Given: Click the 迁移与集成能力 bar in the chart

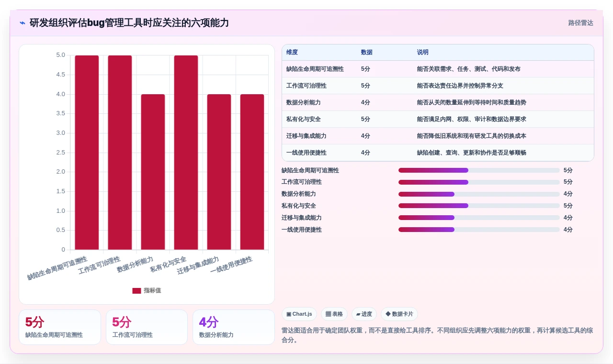Looking at the screenshot, I should point(219,172).
